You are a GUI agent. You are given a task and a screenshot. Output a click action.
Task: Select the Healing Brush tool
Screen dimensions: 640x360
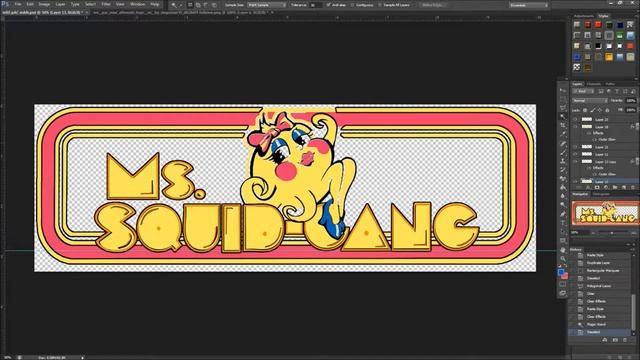pyautogui.click(x=563, y=144)
